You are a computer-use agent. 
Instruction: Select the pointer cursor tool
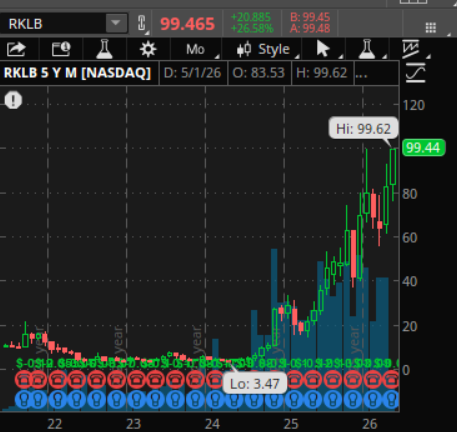(x=323, y=49)
